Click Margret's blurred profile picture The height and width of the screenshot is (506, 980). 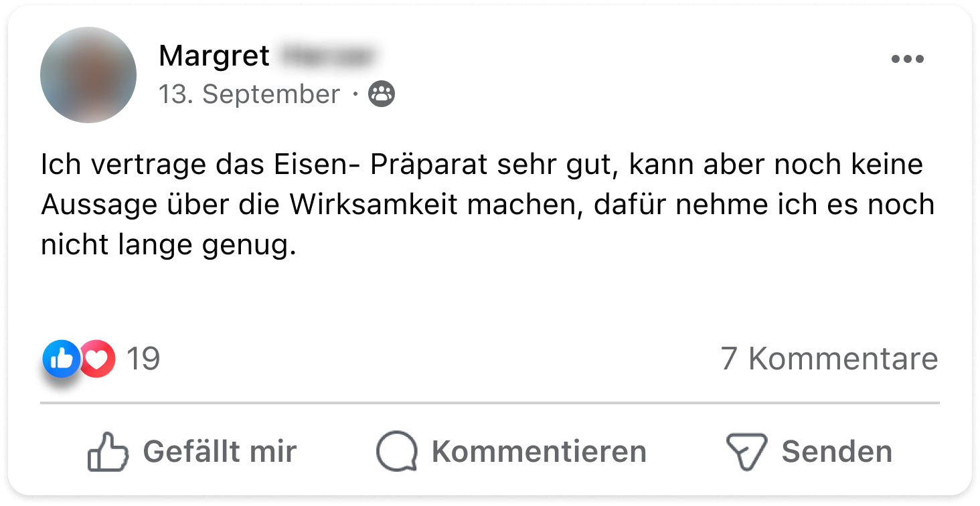[x=88, y=75]
